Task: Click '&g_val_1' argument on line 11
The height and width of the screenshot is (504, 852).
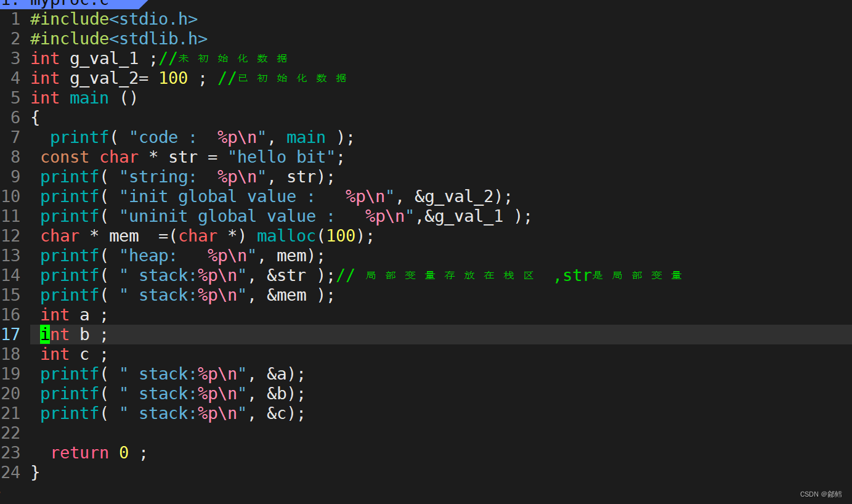Action: pyautogui.click(x=464, y=216)
